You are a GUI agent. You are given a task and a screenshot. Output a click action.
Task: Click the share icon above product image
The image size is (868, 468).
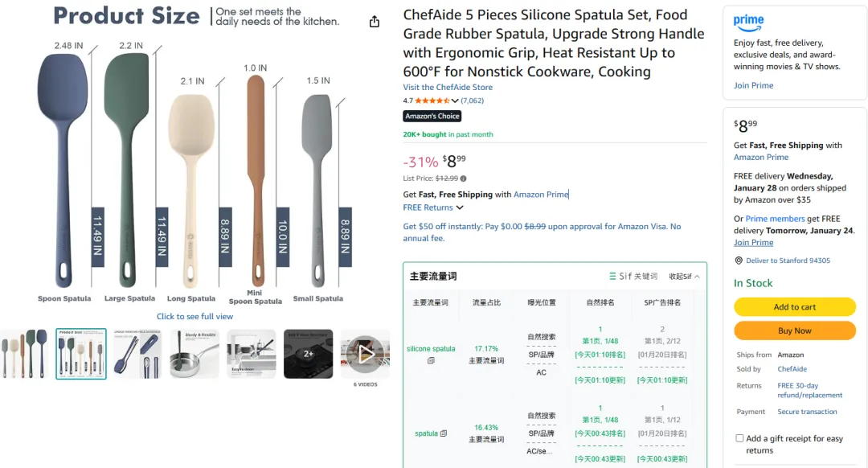point(375,22)
